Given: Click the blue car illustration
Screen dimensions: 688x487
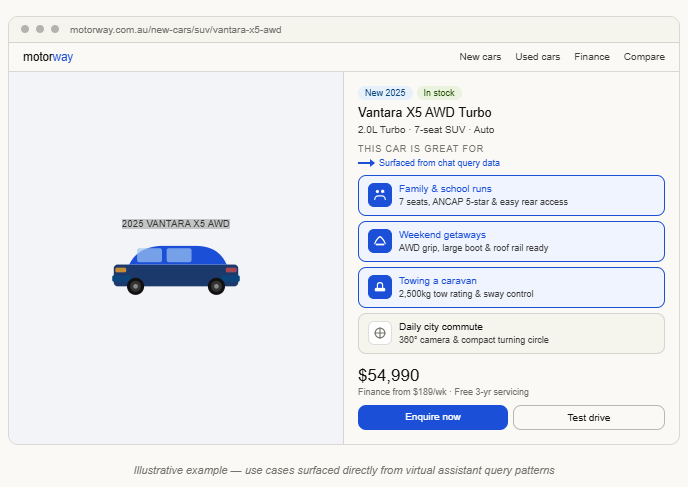Looking at the screenshot, I should point(176,270).
